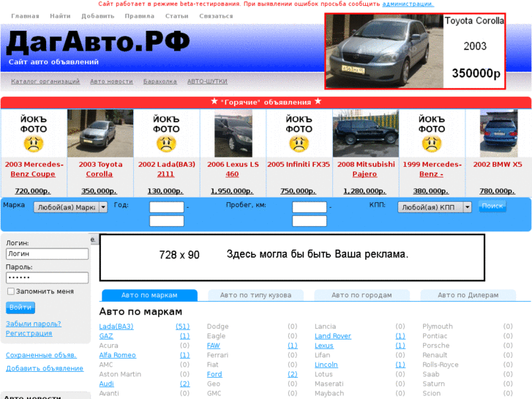Toggle the Запомнить меня checkbox
Image resolution: width=532 pixels, height=399 pixels.
coord(11,291)
